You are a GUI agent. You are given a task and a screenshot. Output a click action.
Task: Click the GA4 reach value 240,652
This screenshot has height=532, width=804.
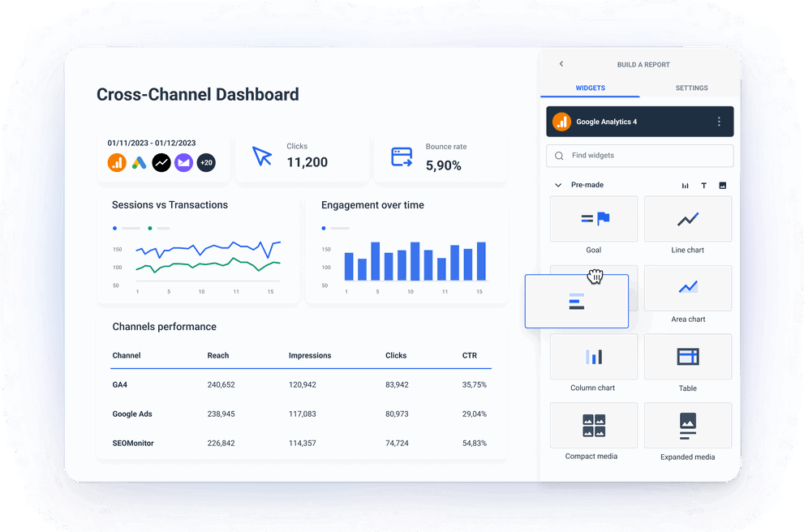pos(221,384)
